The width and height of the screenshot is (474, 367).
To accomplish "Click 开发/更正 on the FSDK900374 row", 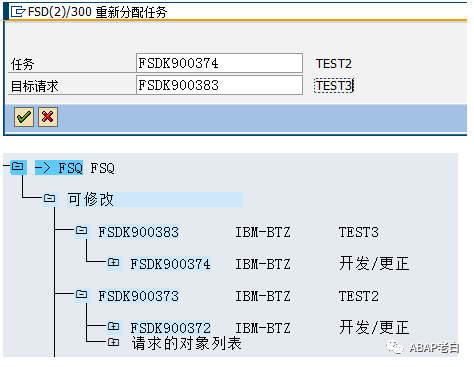I will point(374,264).
